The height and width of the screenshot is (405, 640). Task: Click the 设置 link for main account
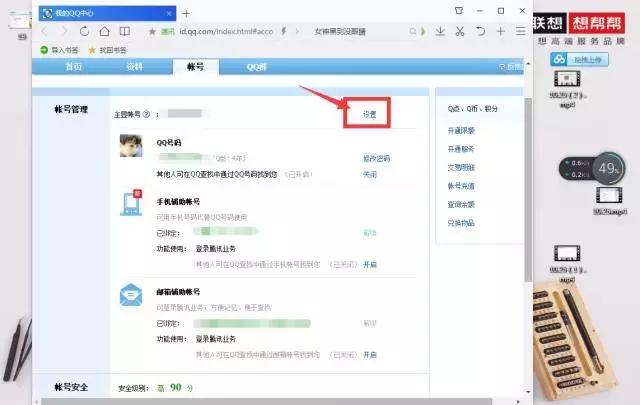tap(370, 115)
